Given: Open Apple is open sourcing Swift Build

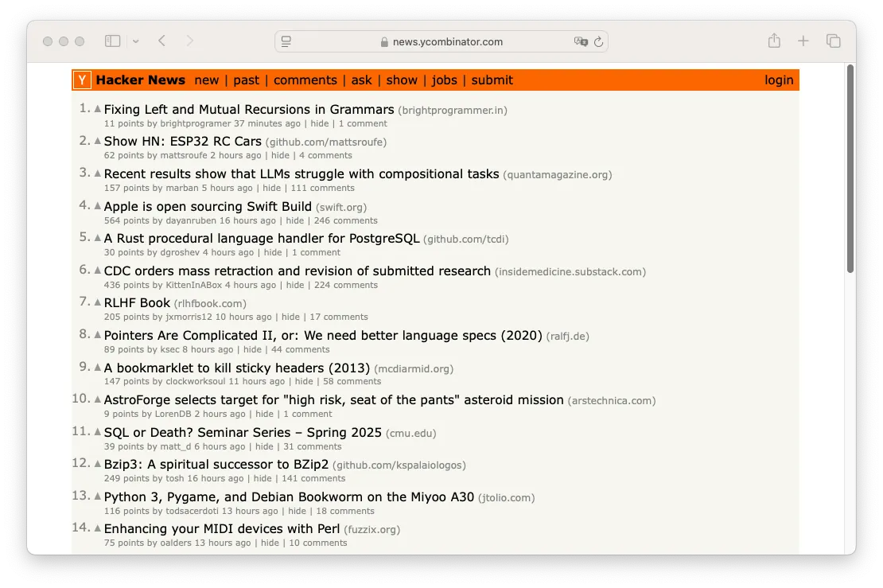Looking at the screenshot, I should pos(208,207).
